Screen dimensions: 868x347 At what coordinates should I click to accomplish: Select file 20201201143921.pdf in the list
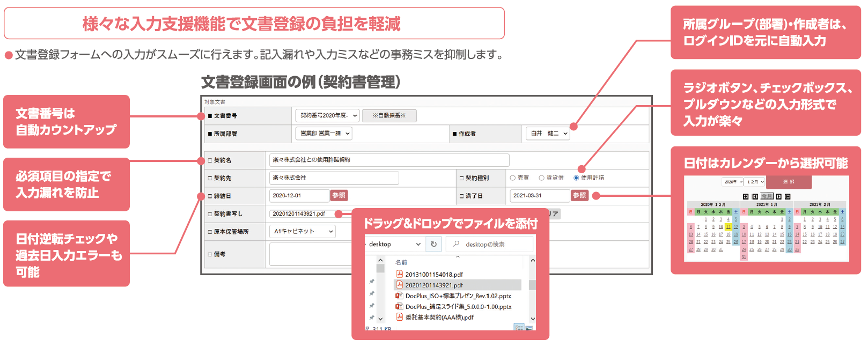[434, 285]
